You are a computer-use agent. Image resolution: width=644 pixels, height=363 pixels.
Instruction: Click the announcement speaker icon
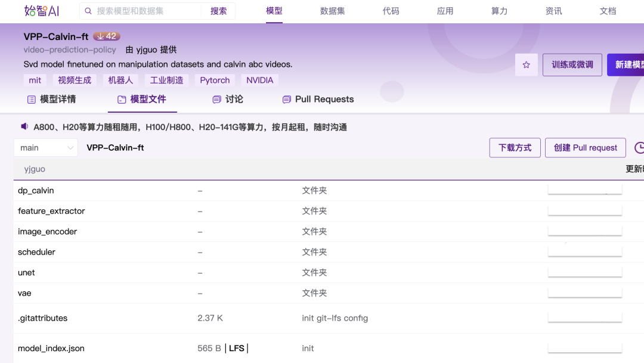pos(24,126)
